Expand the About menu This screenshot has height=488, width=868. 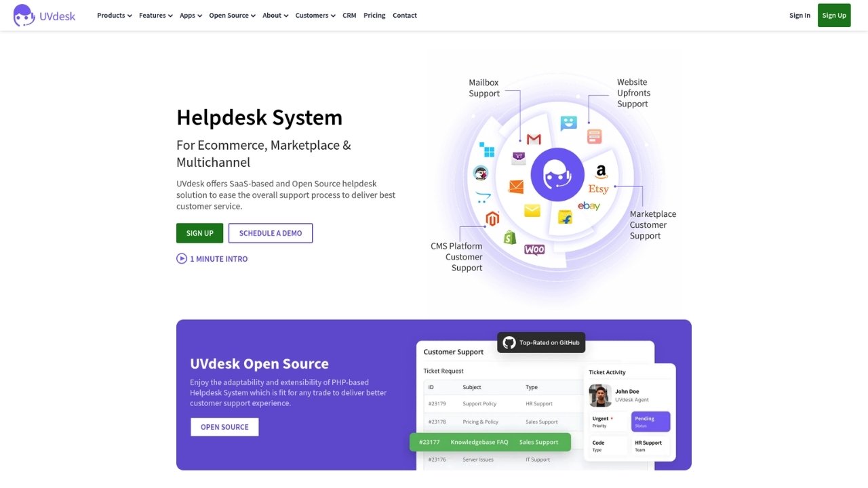tap(275, 15)
